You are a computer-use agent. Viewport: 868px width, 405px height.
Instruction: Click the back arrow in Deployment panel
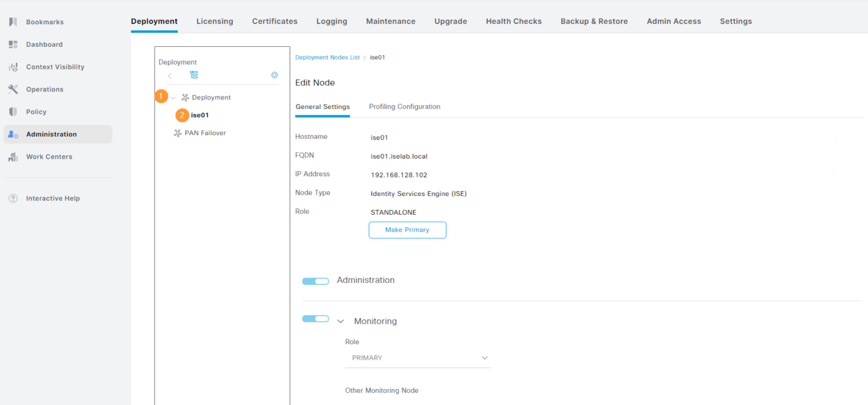170,75
